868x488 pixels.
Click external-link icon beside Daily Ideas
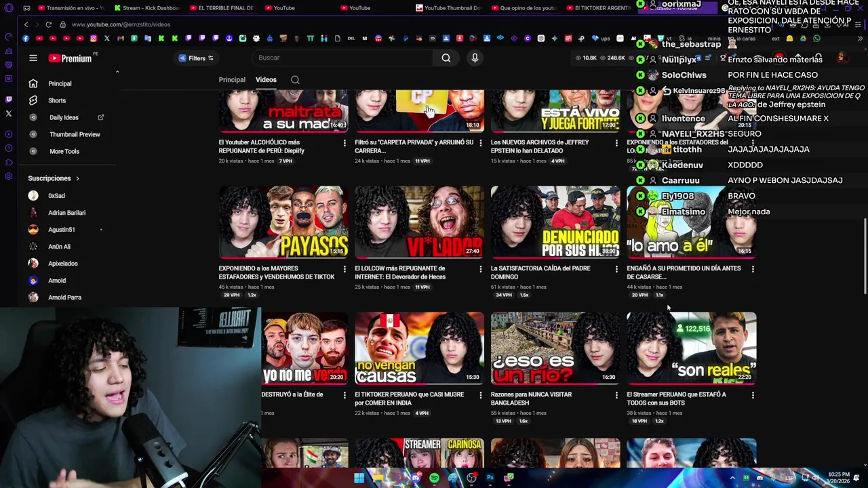(x=101, y=117)
